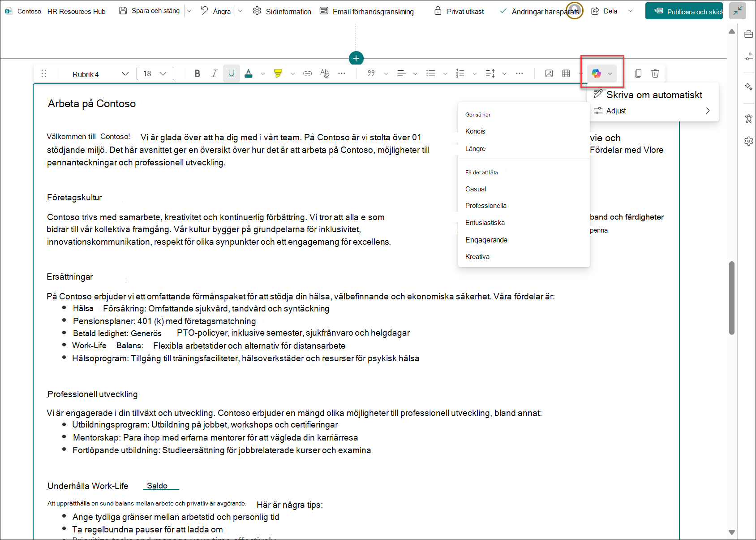Image resolution: width=756 pixels, height=540 pixels.
Task: Click the line spacing icon
Action: (x=490, y=73)
